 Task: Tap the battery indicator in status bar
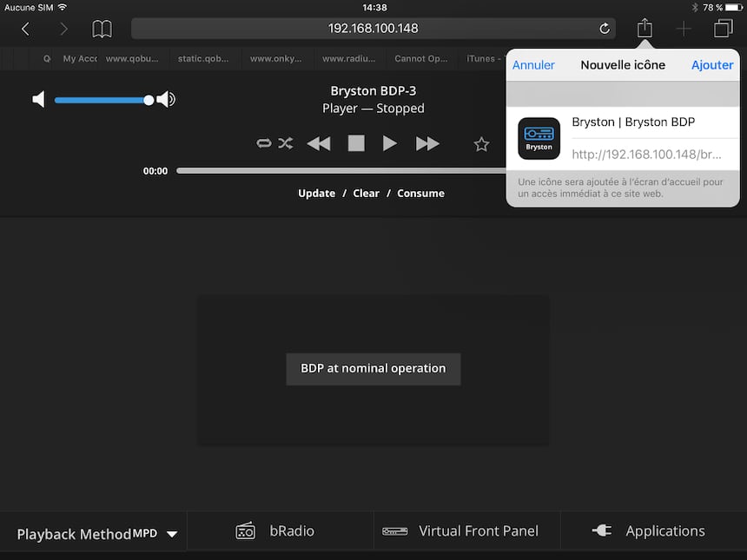734,8
